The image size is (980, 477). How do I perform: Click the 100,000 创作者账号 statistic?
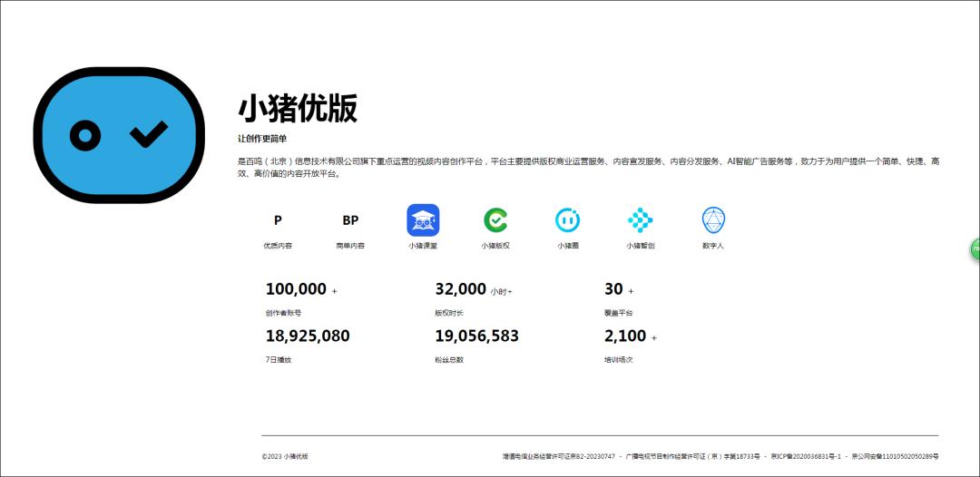296,289
